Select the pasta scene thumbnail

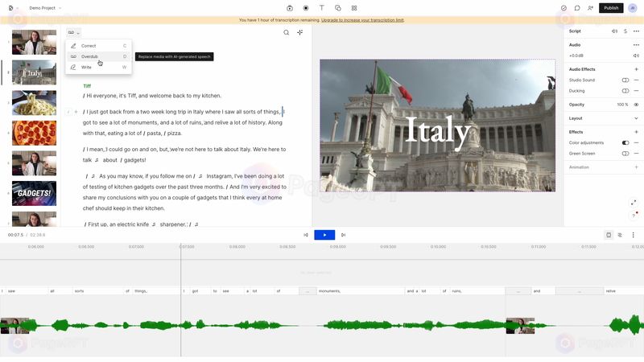34,103
